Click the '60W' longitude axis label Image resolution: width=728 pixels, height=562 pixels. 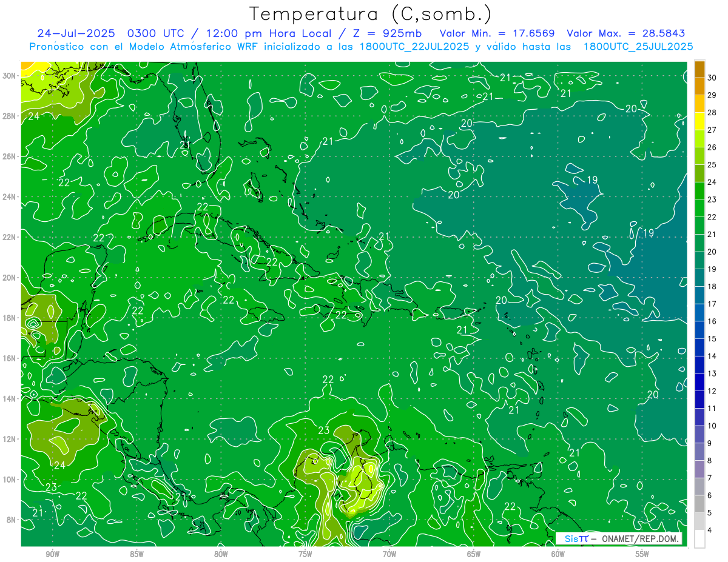pos(558,554)
